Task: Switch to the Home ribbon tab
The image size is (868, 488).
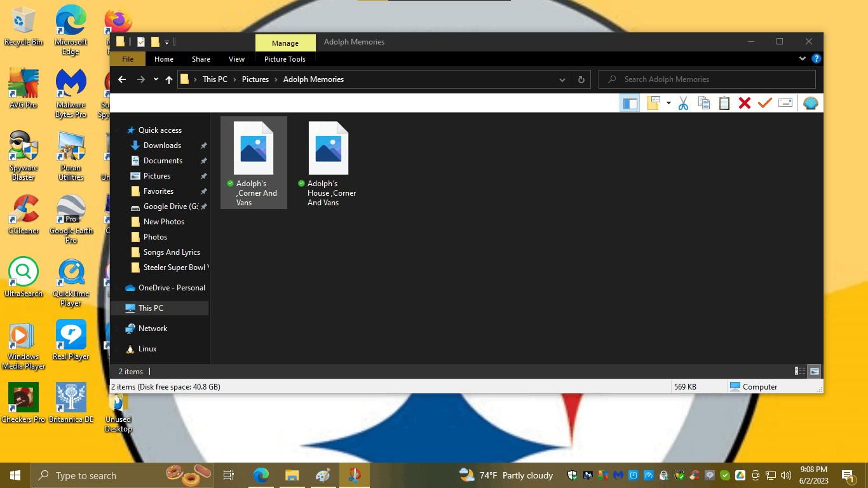Action: coord(164,59)
